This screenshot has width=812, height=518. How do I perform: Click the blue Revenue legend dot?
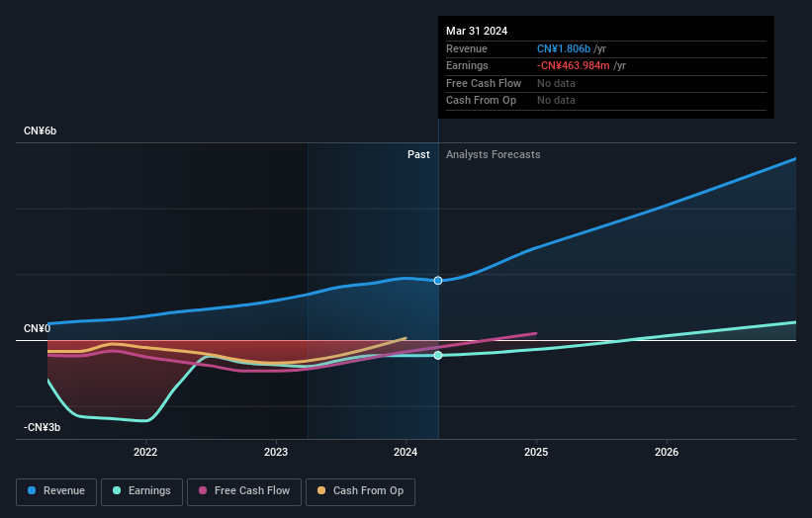(x=32, y=490)
